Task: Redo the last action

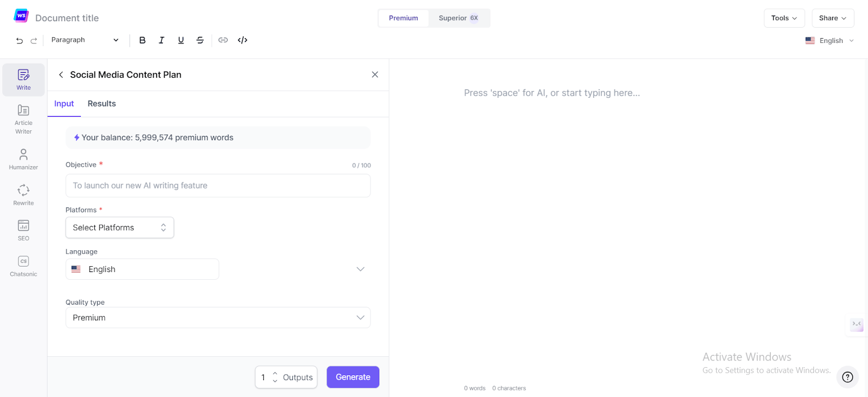Action: pyautogui.click(x=34, y=40)
